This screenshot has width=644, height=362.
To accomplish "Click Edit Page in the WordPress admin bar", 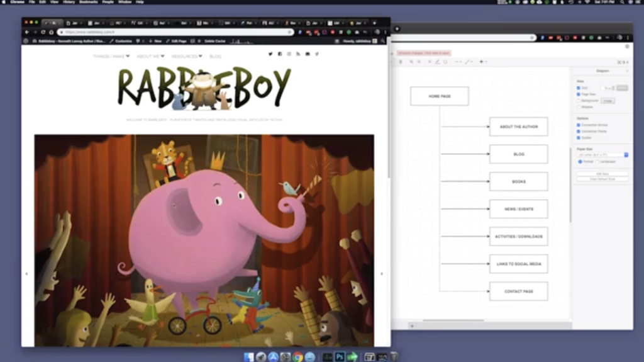I will click(176, 41).
